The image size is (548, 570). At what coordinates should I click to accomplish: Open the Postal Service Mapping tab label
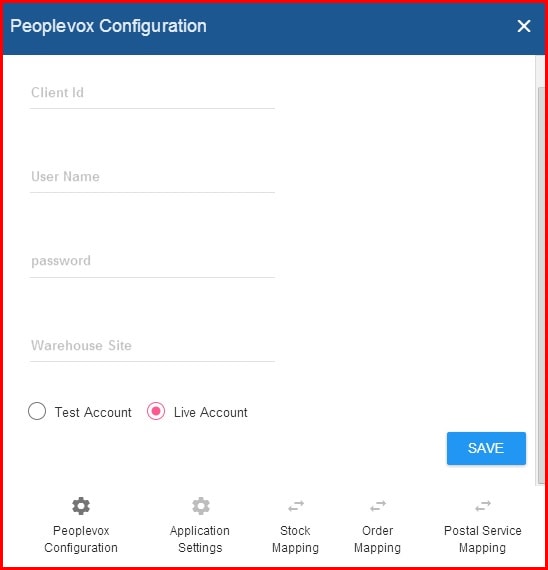click(483, 539)
